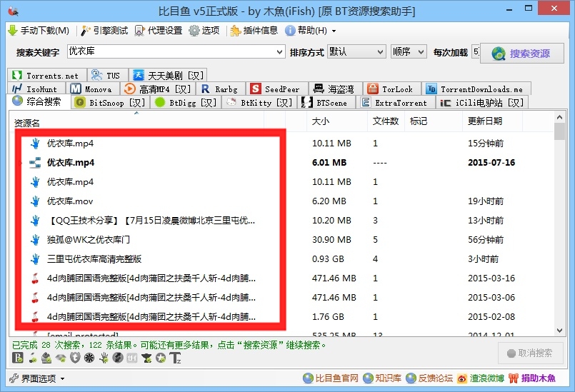The height and width of the screenshot is (392, 575).
Task: Click the open-box engine status icon
Action: [46, 358]
